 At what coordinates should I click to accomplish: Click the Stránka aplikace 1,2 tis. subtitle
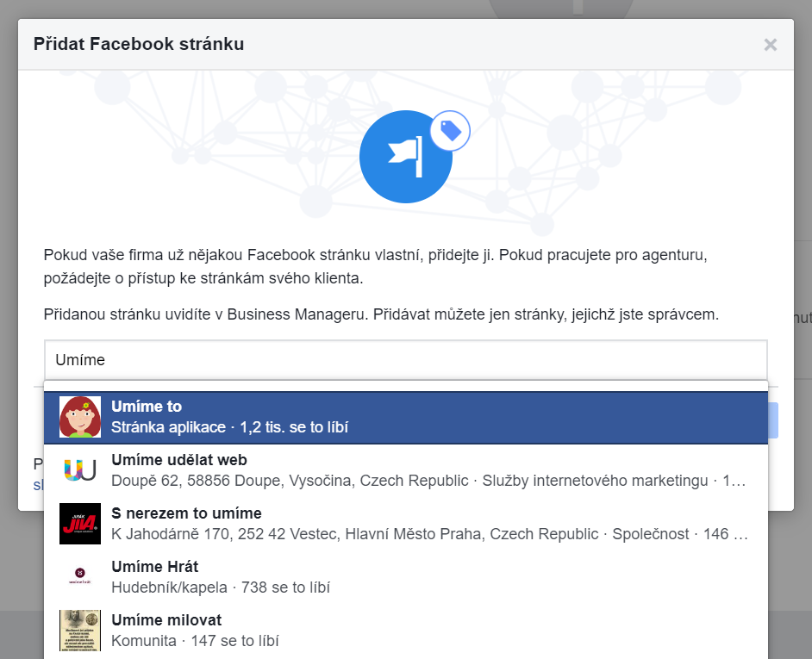pos(229,427)
